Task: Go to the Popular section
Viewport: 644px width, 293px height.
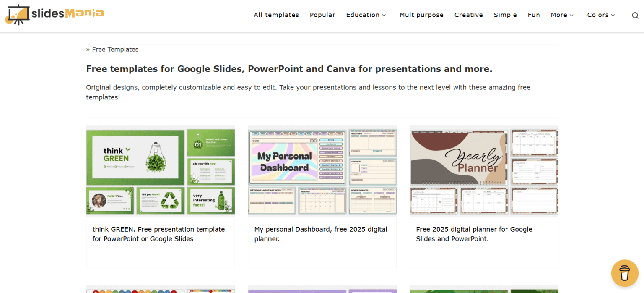Action: (322, 15)
